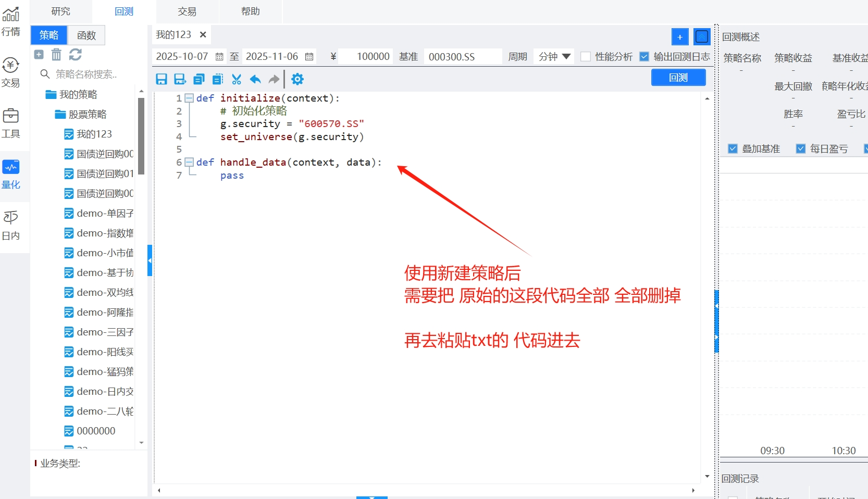Enable the 性能分析 checkbox

[586, 57]
